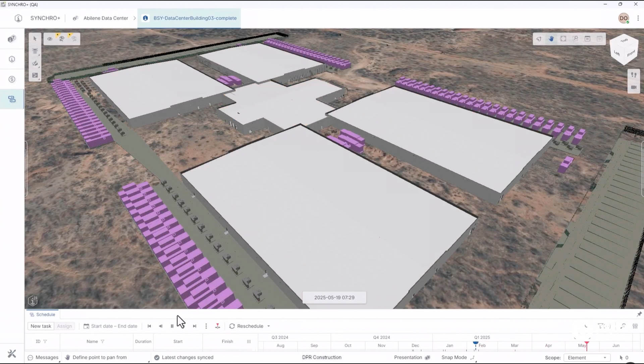
Task: Toggle the eye visibility icon in the viewport toolbar
Action: (x=50, y=39)
